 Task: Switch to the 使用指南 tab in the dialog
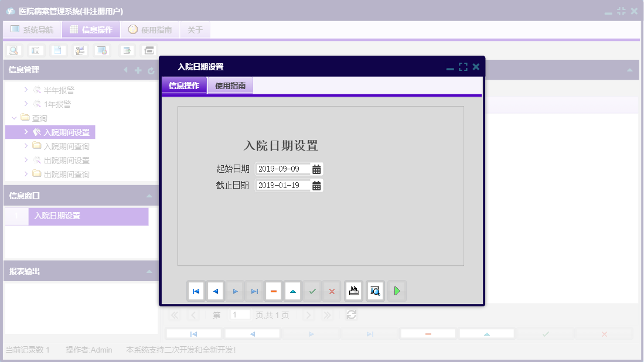230,85
